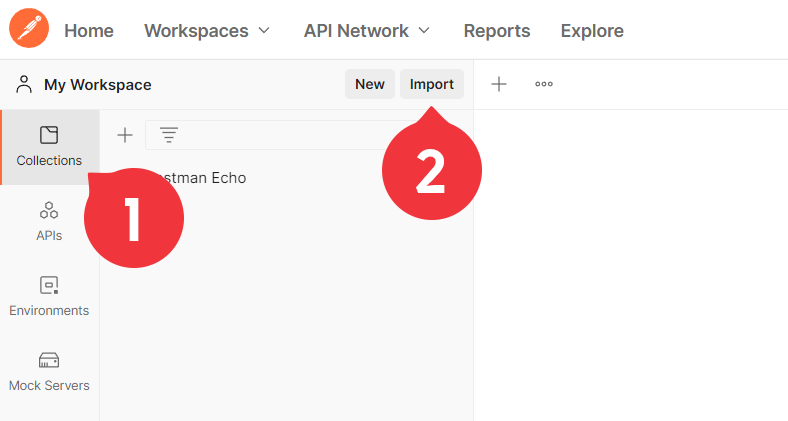Image resolution: width=788 pixels, height=421 pixels.
Task: Select the Collections sidebar tab
Action: (x=50, y=147)
